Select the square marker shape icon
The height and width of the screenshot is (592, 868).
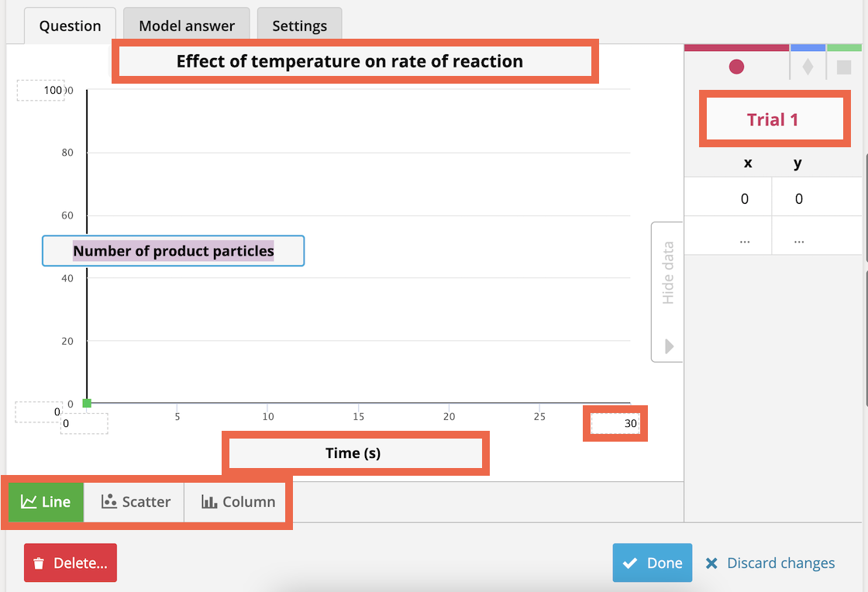[843, 67]
